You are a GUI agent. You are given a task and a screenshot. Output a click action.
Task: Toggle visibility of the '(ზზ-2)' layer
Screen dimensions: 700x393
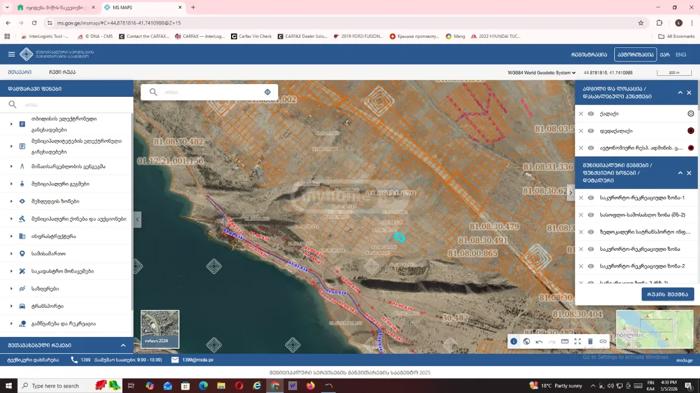tap(591, 215)
